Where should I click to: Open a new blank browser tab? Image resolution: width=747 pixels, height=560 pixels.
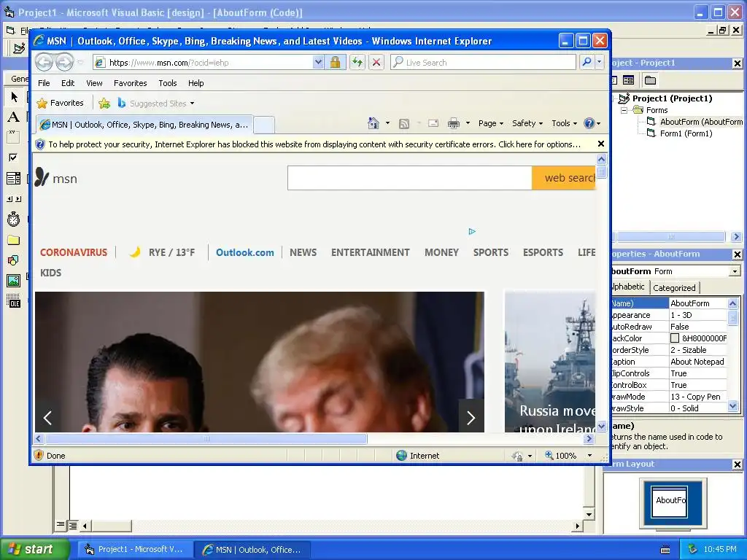[263, 125]
